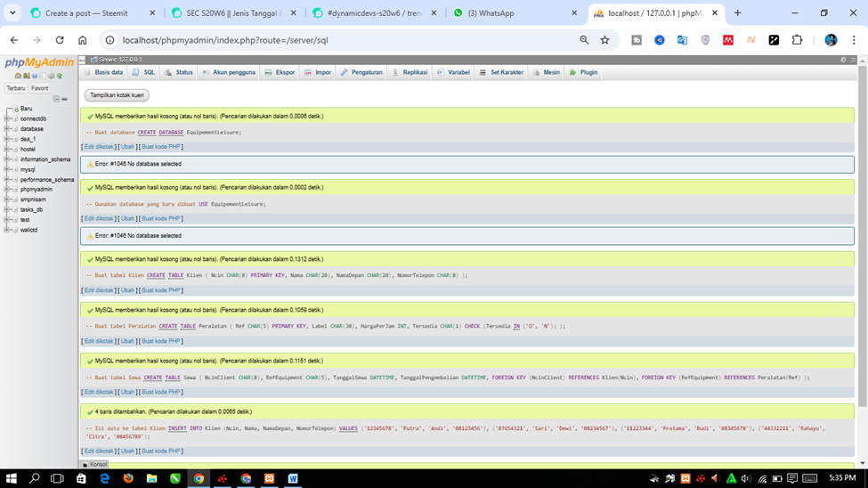
Task: Click Tampilkan kotak kueri button
Action: (117, 95)
